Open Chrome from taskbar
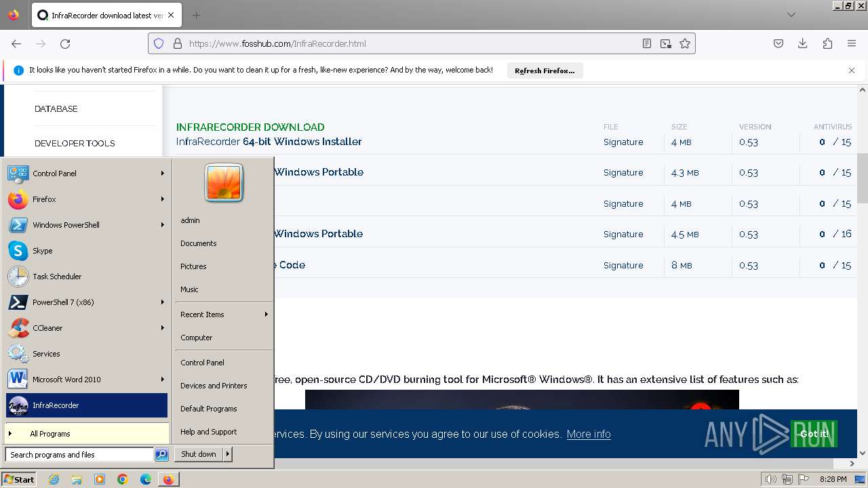868x488 pixels. (123, 479)
